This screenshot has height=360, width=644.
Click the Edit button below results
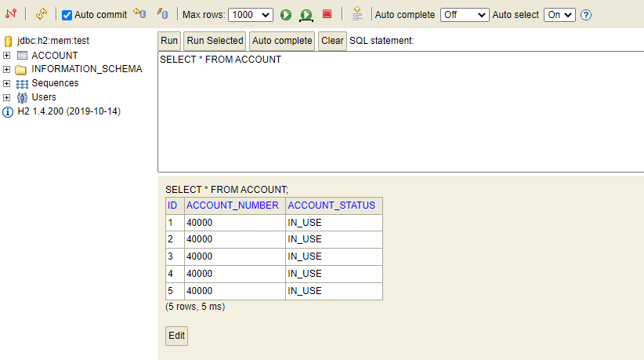(176, 336)
